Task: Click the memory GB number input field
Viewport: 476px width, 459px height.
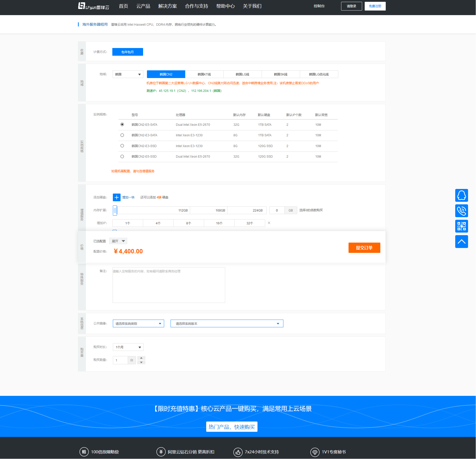Action: [277, 211]
